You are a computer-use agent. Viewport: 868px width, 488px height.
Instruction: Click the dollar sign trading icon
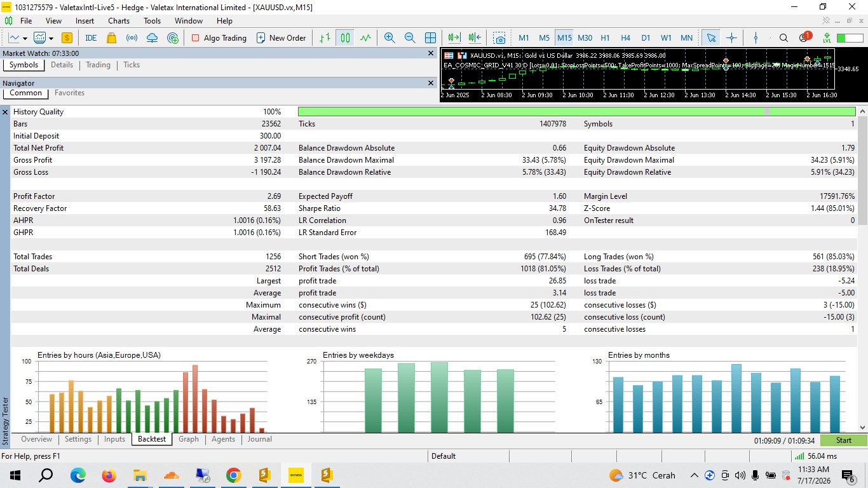point(66,37)
